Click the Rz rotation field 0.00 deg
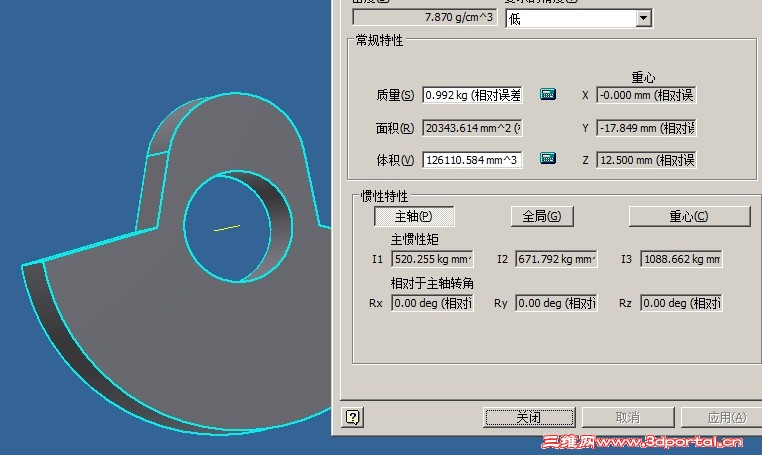 point(681,303)
